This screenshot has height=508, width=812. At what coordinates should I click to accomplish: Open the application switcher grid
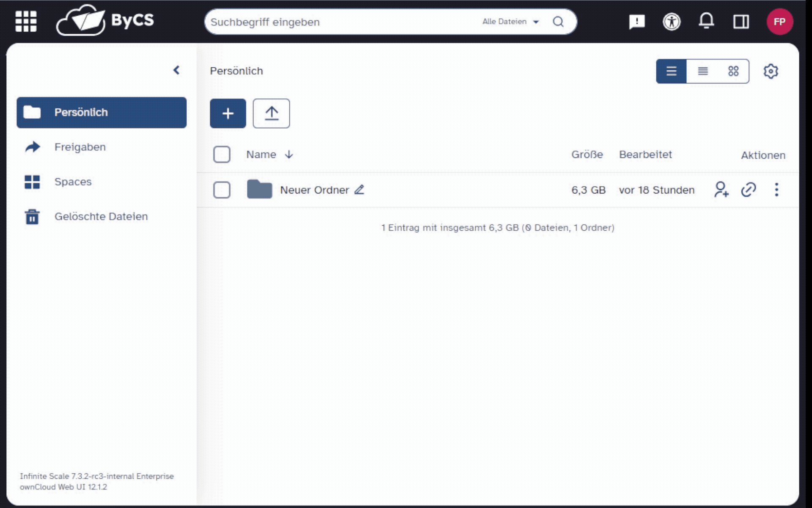click(26, 21)
